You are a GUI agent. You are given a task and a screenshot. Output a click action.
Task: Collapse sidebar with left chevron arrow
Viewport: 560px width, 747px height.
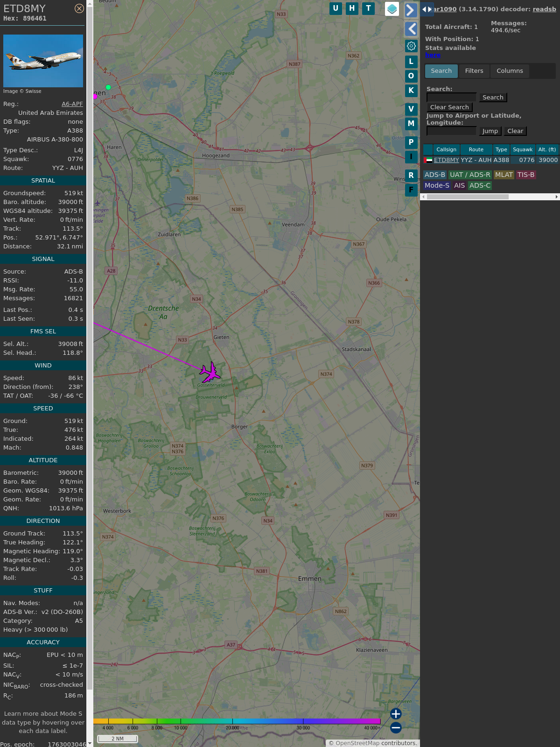tap(411, 29)
